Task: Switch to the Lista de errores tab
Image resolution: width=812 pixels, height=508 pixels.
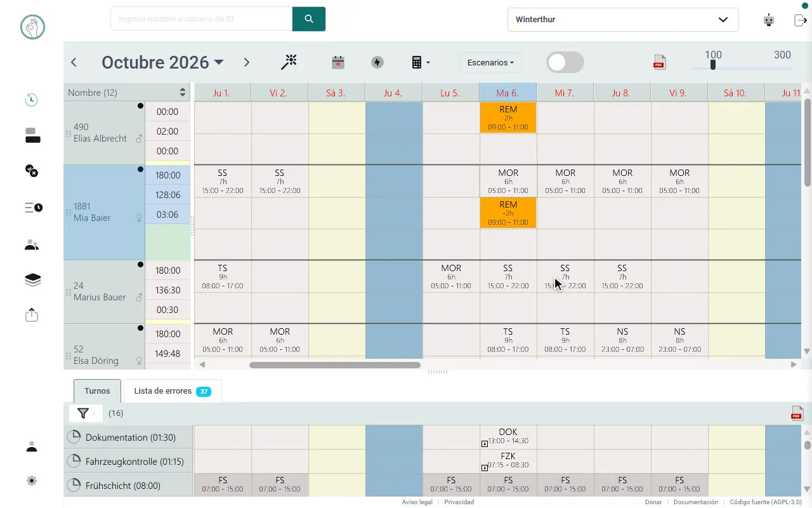Action: coord(173,391)
